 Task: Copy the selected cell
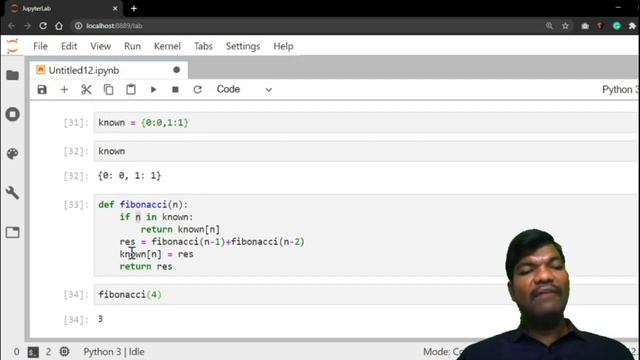(x=108, y=89)
